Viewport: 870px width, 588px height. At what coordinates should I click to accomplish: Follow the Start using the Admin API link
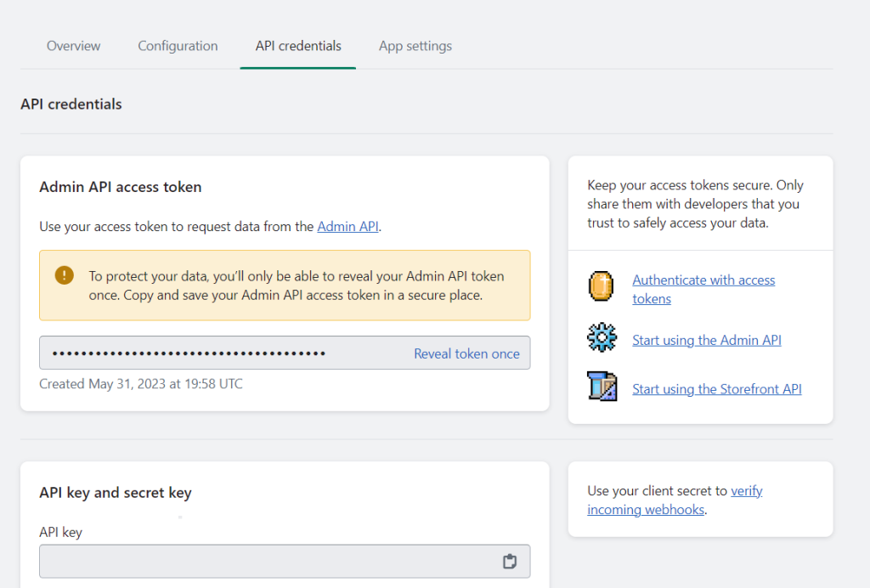coord(707,340)
